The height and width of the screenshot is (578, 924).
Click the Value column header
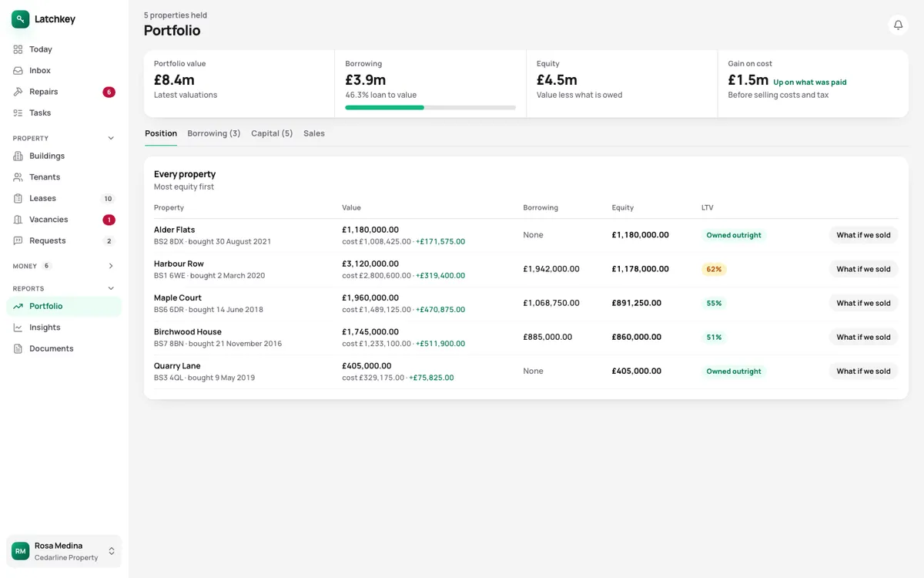click(x=351, y=208)
